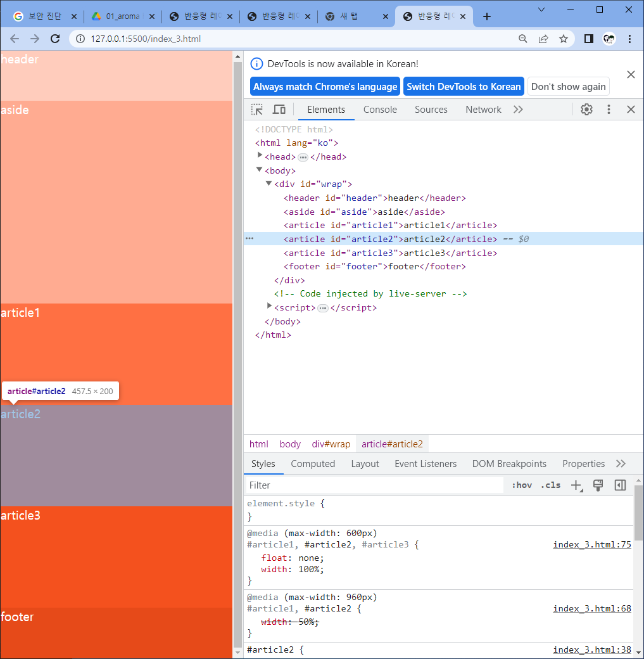Expand the collapsed head ellipsis

tap(303, 158)
